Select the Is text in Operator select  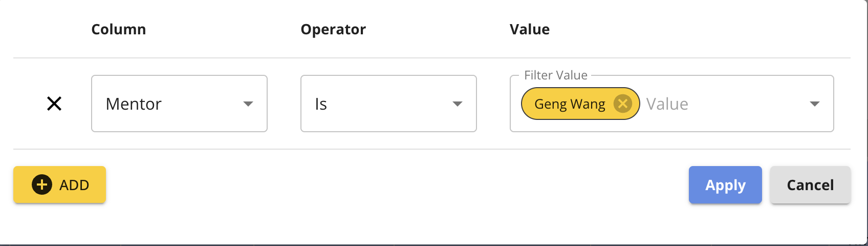pyautogui.click(x=321, y=104)
